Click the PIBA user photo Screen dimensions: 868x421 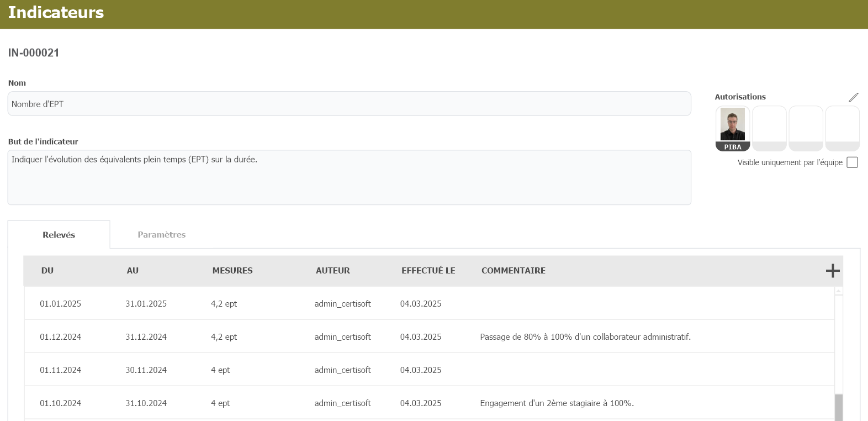tap(732, 125)
